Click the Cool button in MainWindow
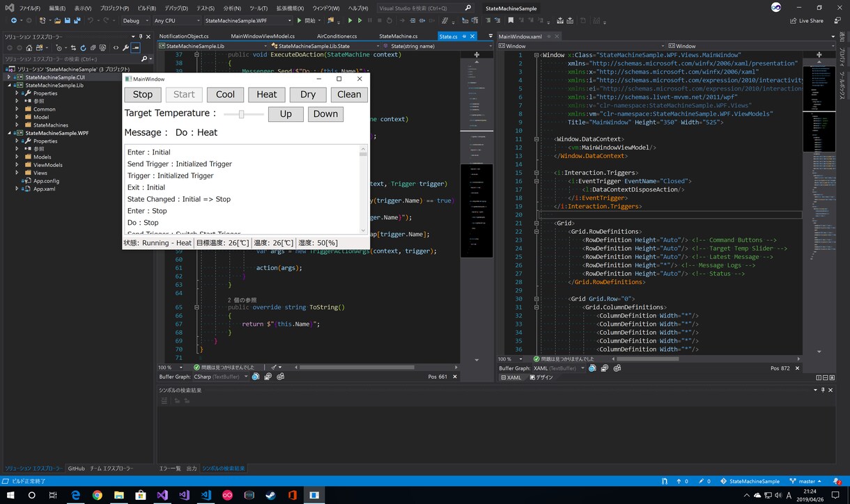 [225, 95]
